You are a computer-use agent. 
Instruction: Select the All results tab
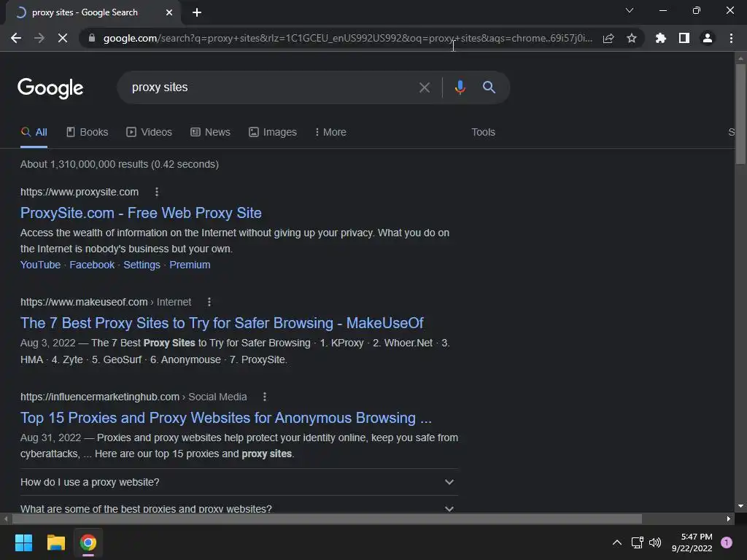pyautogui.click(x=34, y=133)
